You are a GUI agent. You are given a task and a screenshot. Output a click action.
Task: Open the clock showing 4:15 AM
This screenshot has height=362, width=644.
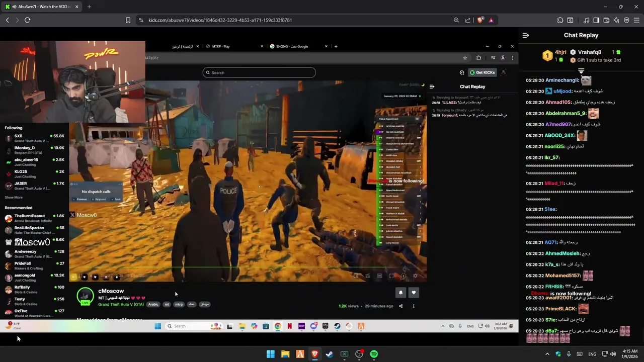pyautogui.click(x=630, y=354)
